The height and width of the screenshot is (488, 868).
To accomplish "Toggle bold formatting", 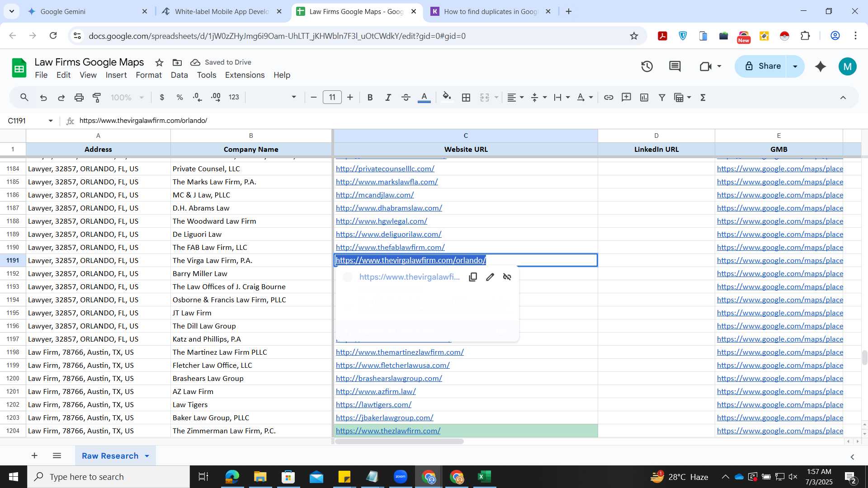I will 370,97.
